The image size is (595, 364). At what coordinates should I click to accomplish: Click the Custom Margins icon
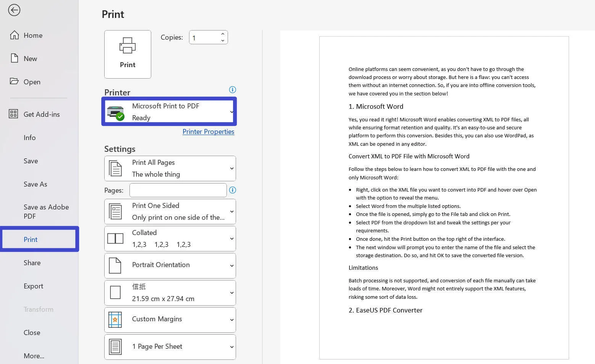pos(115,319)
